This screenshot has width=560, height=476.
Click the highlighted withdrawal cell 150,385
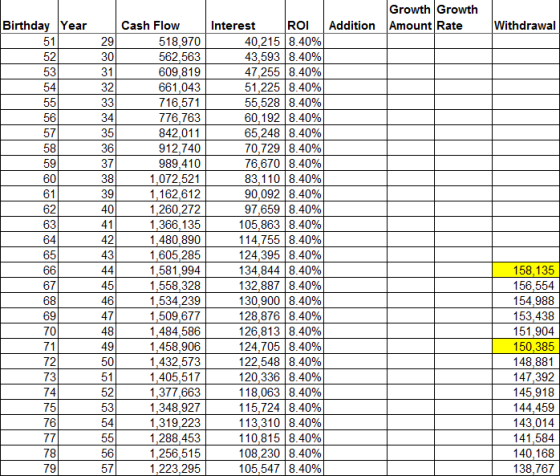pos(526,346)
